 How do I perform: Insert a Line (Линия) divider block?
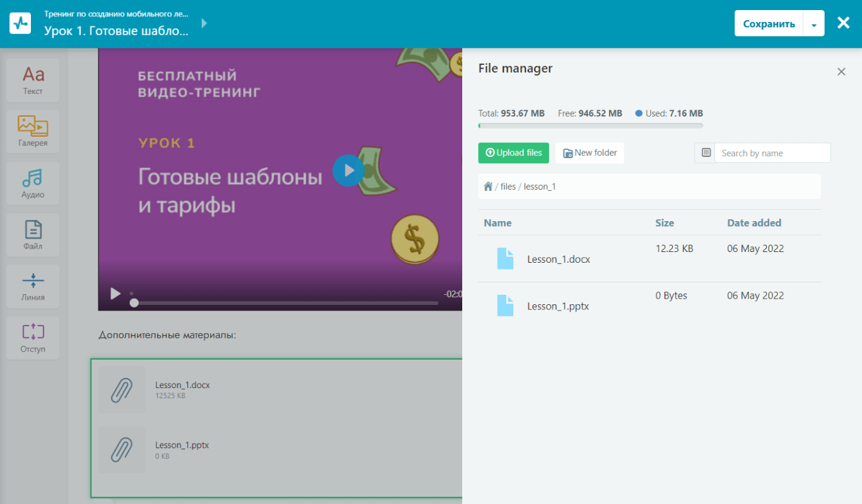33,286
